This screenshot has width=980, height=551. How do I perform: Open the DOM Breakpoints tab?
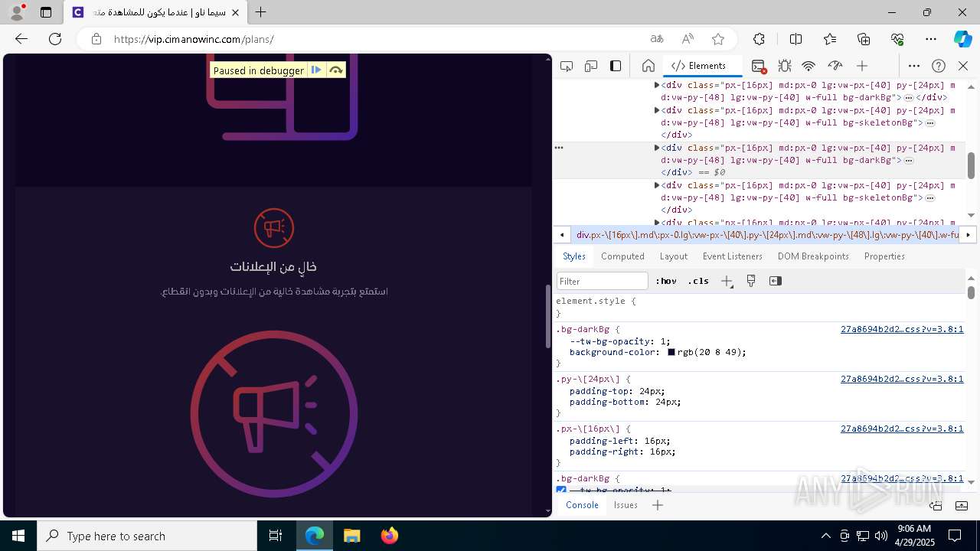pos(813,256)
